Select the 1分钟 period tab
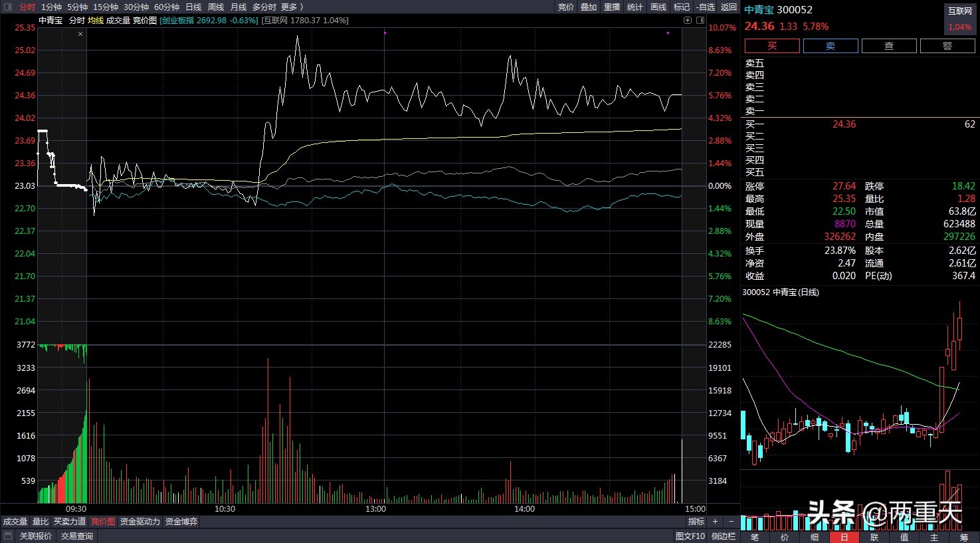This screenshot has width=980, height=543. 51,7
